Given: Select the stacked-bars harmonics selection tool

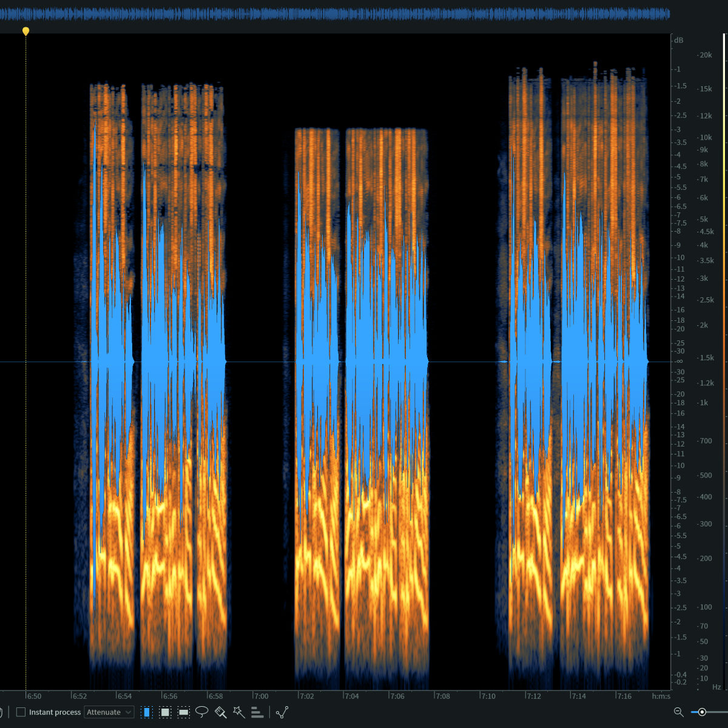Looking at the screenshot, I should coord(257,712).
